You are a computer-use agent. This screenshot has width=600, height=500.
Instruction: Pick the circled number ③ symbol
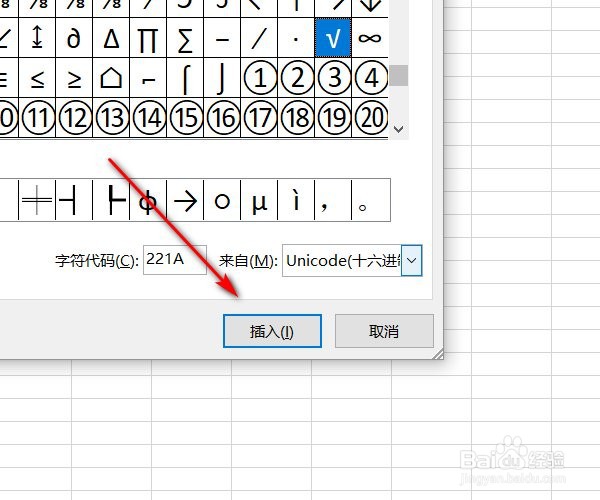coord(333,78)
